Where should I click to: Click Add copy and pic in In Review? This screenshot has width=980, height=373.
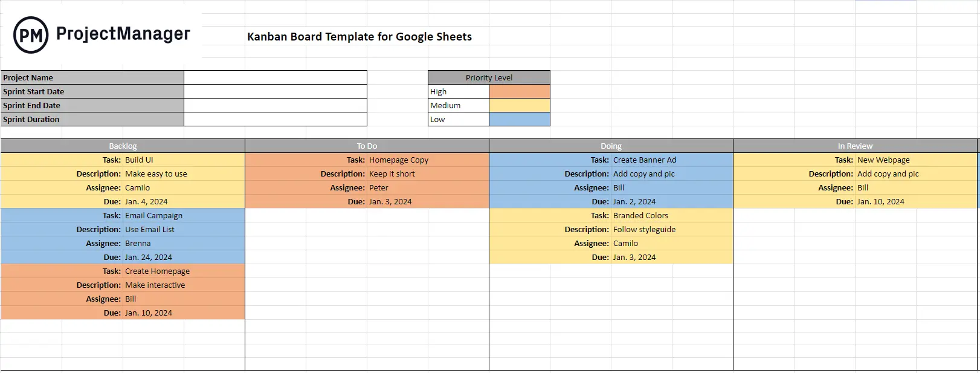tap(916, 174)
